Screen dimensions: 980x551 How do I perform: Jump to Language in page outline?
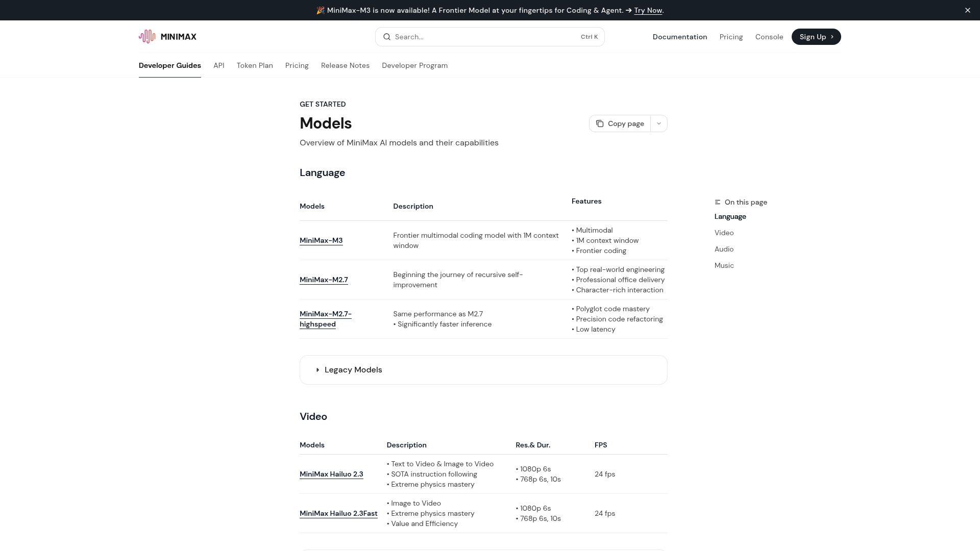(x=730, y=216)
